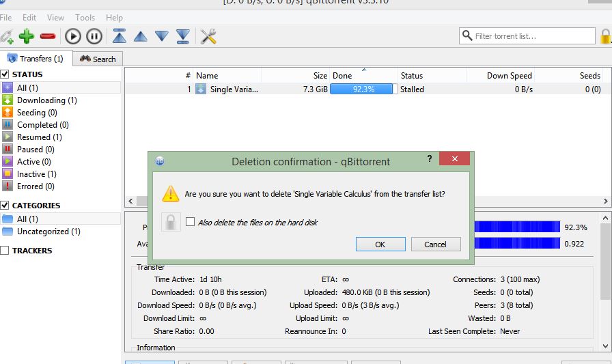Viewport: 612px width, 364px height.
Task: Select the Resumed (1) status filter
Action: point(61,137)
